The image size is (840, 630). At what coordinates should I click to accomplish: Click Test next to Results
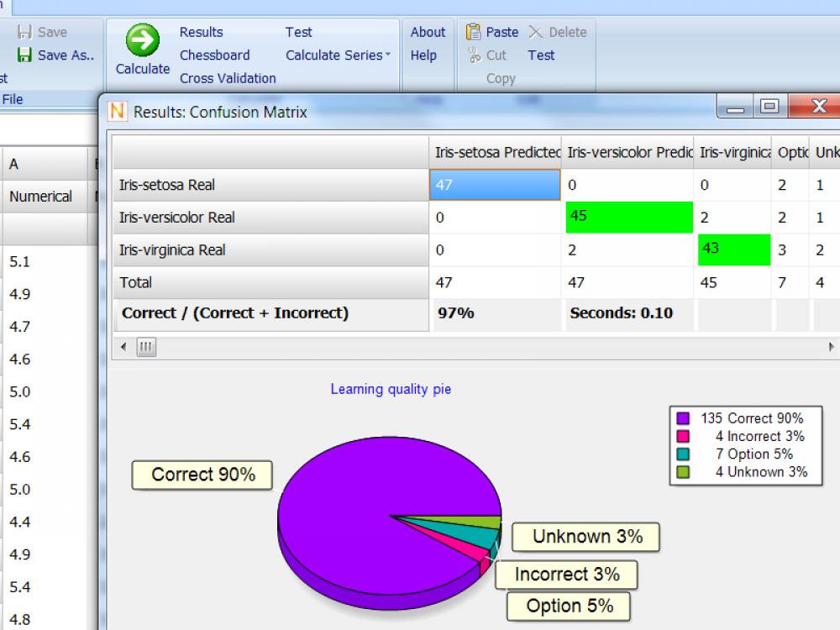click(x=298, y=32)
